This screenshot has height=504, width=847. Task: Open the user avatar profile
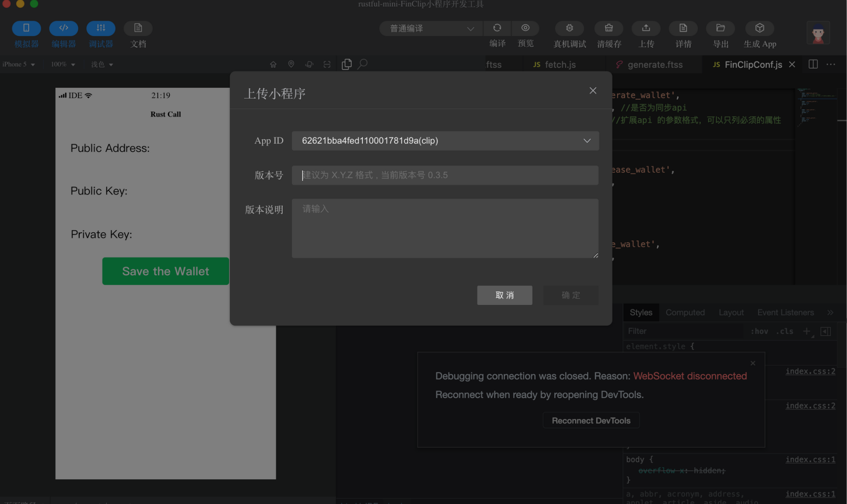tap(818, 33)
